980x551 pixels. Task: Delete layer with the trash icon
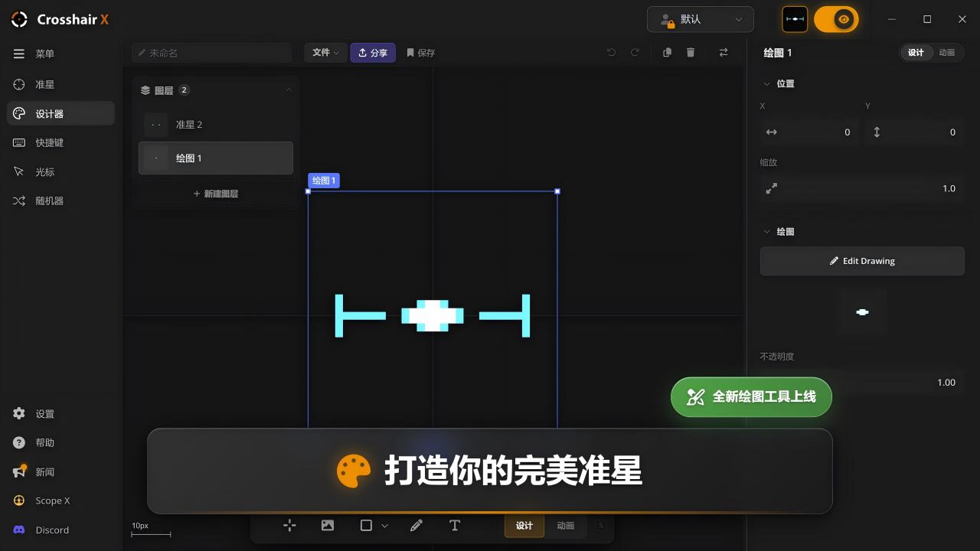[691, 53]
